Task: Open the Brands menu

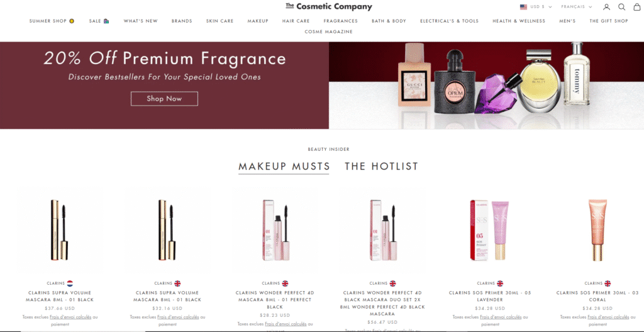Action: 182,21
